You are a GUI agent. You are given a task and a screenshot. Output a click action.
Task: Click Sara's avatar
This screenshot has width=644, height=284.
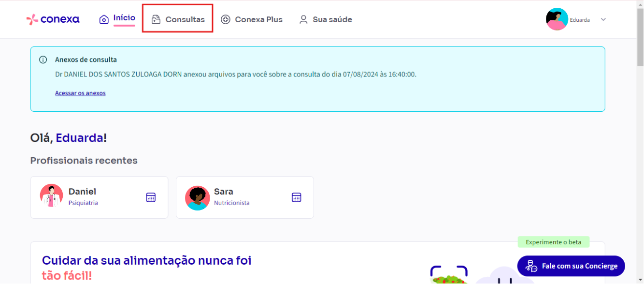coord(197,198)
